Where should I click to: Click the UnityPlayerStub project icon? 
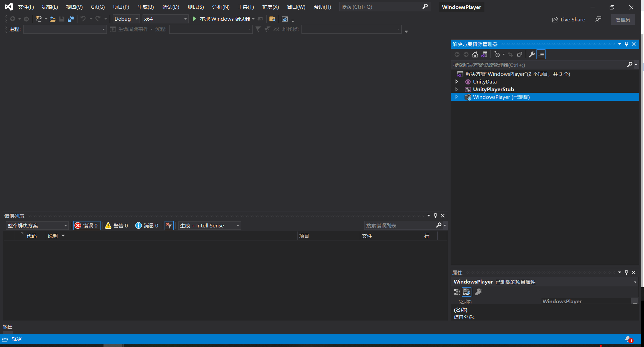pyautogui.click(x=468, y=90)
